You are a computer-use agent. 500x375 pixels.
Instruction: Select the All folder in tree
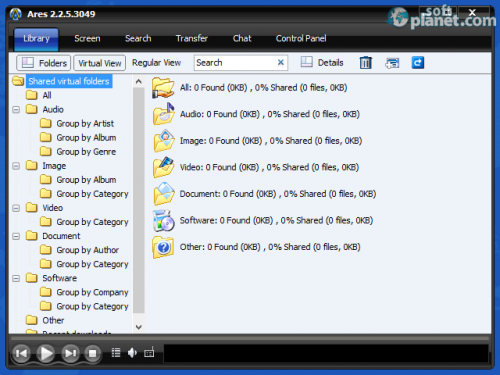47,95
